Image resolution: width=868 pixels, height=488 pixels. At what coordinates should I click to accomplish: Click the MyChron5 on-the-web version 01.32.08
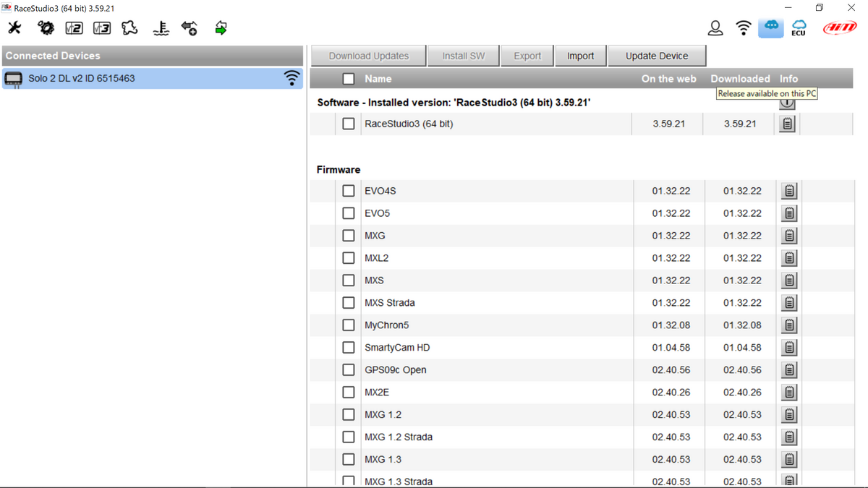[x=671, y=325]
